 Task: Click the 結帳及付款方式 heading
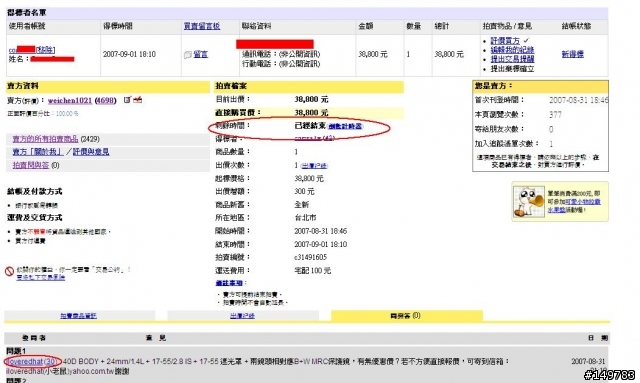pyautogui.click(x=35, y=191)
